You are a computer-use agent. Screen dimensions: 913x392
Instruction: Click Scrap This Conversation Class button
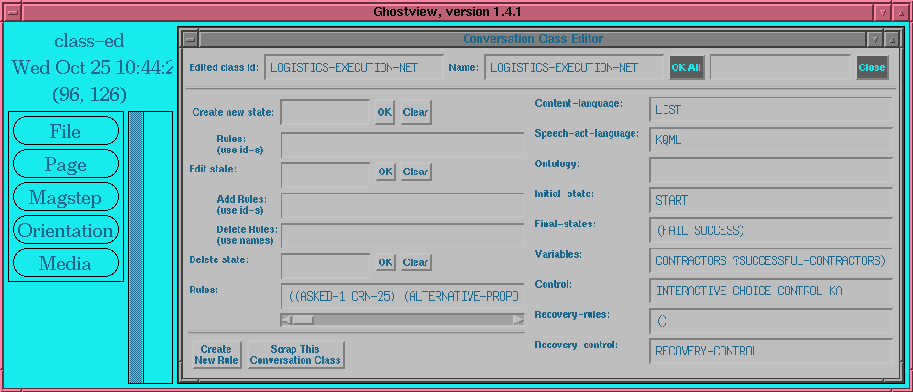(295, 354)
